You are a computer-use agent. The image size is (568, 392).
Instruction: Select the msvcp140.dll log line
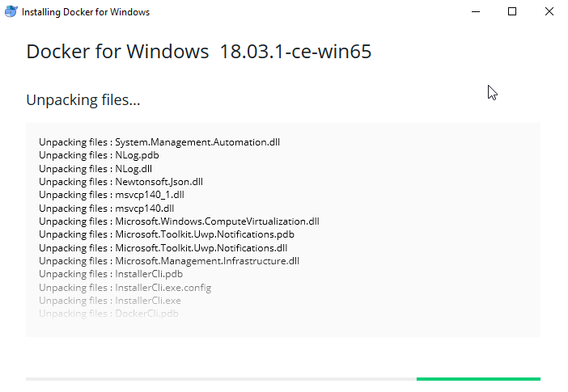click(x=107, y=209)
